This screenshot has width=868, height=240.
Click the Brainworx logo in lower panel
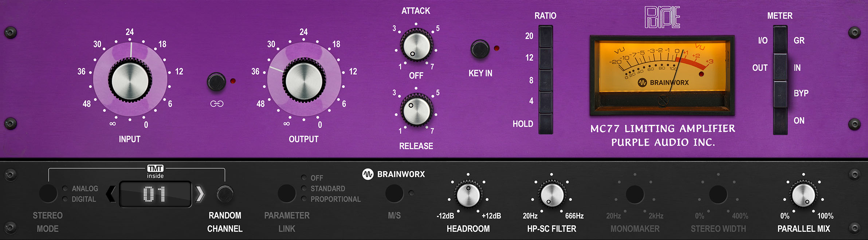click(x=393, y=174)
